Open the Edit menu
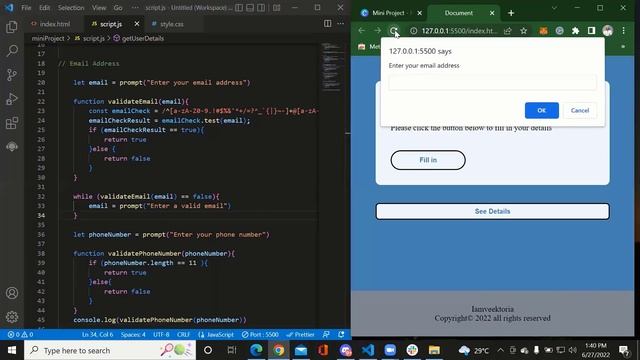The image size is (640, 360). pyautogui.click(x=44, y=8)
